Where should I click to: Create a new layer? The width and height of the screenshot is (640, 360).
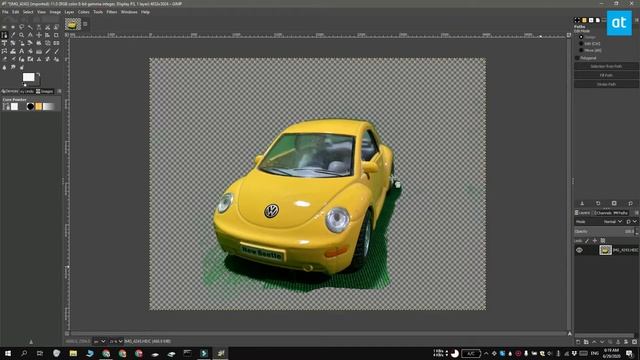pyautogui.click(x=578, y=342)
